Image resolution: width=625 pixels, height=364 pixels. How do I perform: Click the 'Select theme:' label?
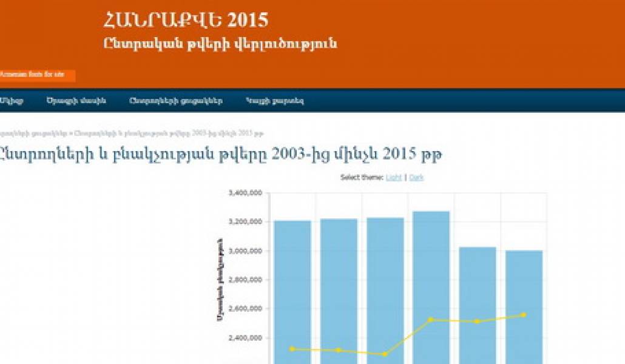[x=362, y=177]
